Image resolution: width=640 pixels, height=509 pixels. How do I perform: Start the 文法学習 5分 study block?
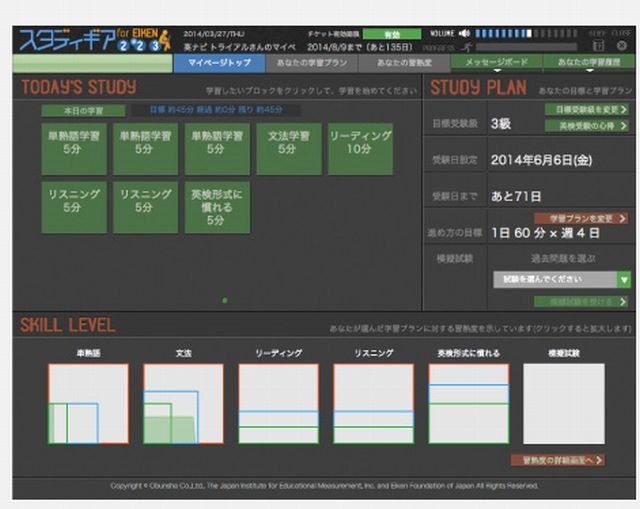pos(288,149)
